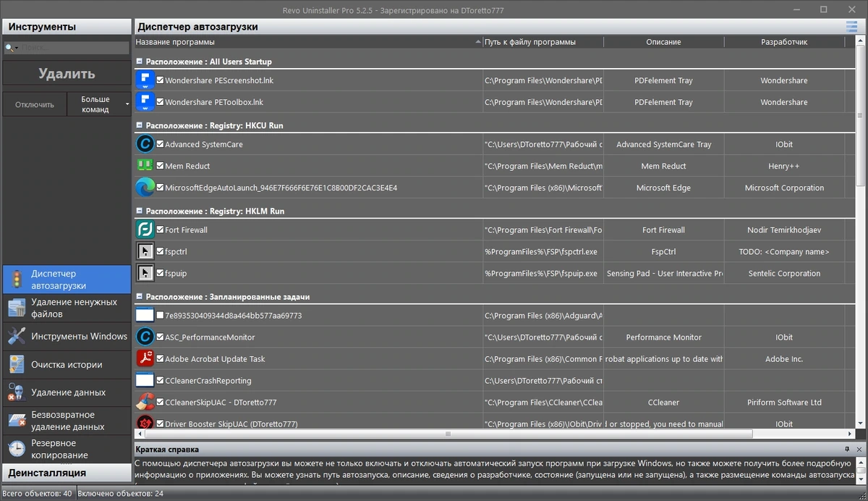
Task: Click the CCleanerSkipUAC icon
Action: pos(145,402)
